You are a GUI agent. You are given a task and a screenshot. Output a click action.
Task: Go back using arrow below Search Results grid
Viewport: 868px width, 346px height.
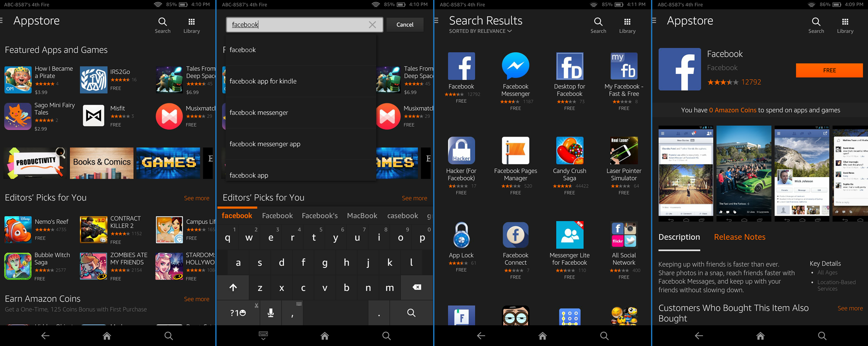click(x=481, y=336)
